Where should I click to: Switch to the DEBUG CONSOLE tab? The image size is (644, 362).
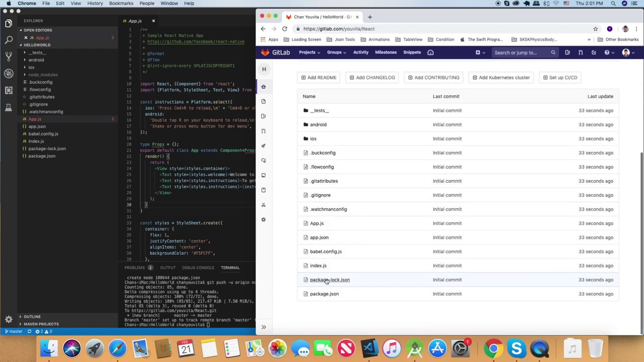[x=198, y=267]
